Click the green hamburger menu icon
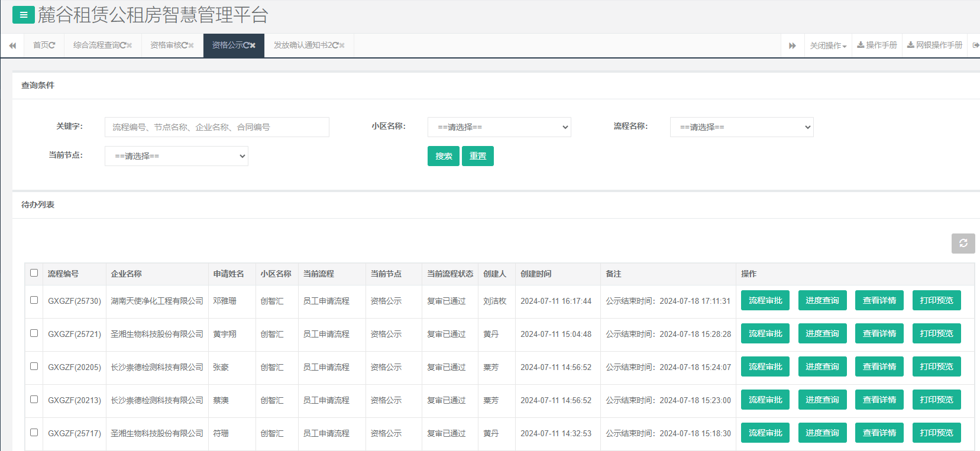 point(23,15)
